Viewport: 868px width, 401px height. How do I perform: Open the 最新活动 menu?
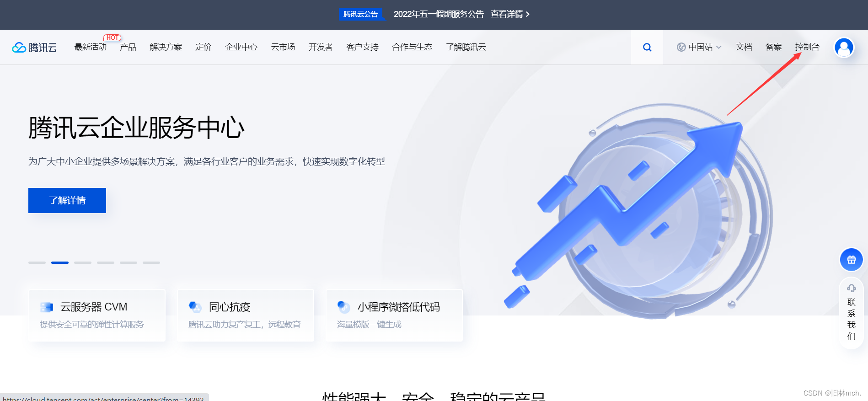click(x=91, y=47)
